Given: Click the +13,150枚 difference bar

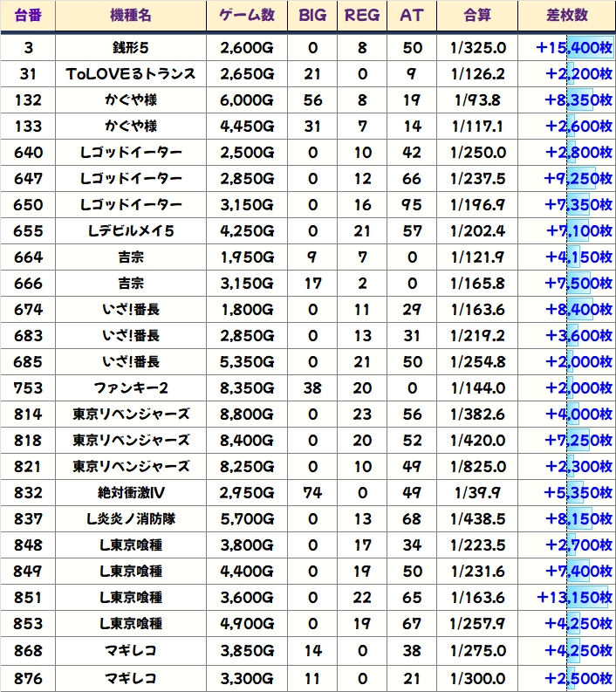Looking at the screenshot, I should (x=573, y=598).
